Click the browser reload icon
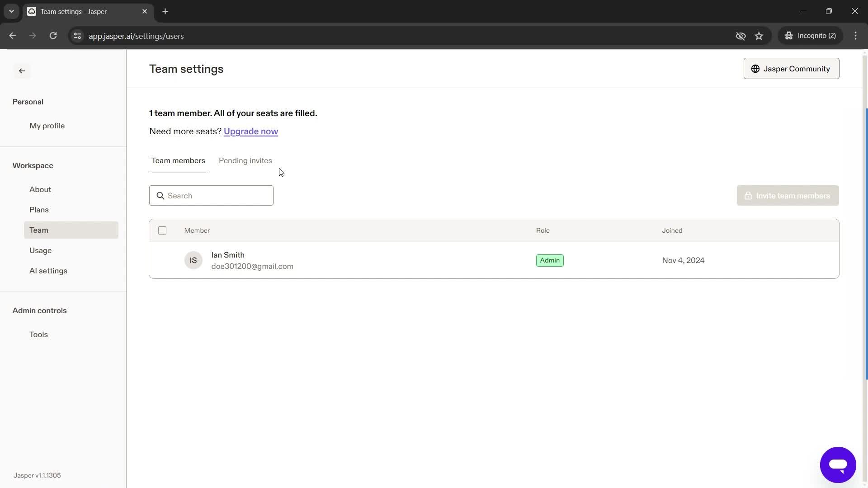The image size is (868, 488). (x=53, y=36)
